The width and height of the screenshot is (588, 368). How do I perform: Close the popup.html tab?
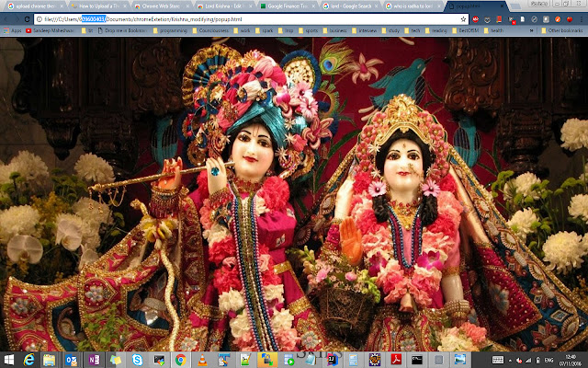503,6
